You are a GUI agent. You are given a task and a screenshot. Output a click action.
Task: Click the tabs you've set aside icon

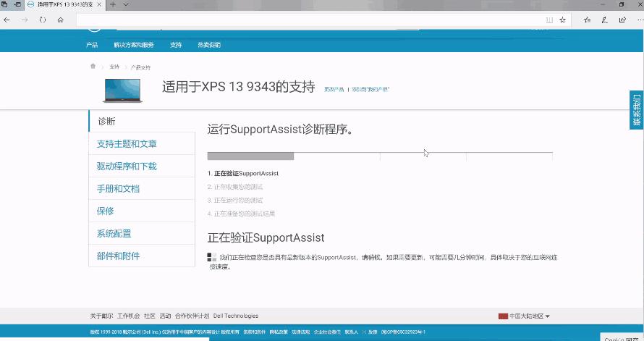(4, 4)
